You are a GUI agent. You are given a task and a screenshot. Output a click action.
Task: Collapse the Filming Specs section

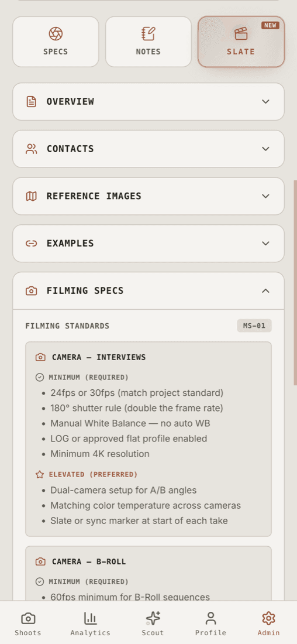pyautogui.click(x=266, y=291)
